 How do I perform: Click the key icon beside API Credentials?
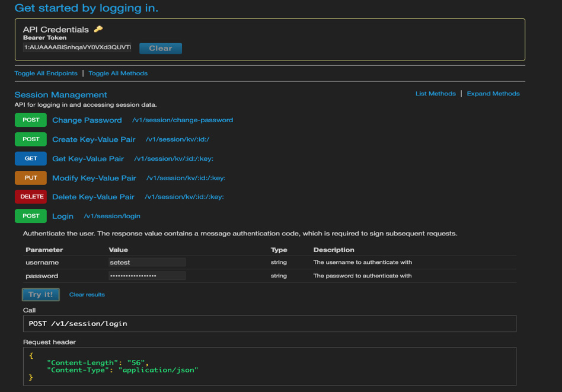pyautogui.click(x=98, y=29)
